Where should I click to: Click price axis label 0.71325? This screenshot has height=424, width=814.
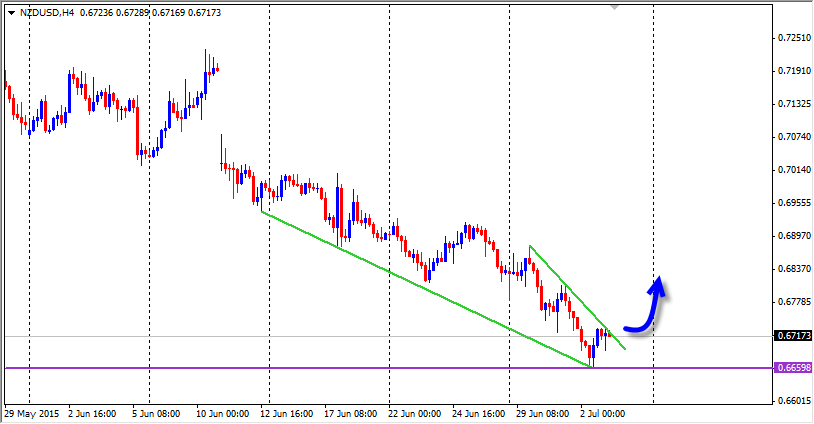[794, 104]
